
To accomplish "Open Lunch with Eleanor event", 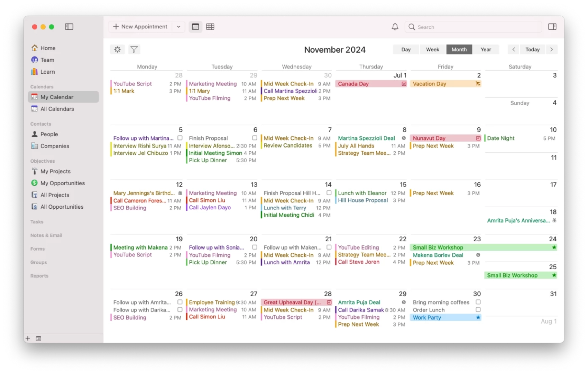I will pos(371,193).
